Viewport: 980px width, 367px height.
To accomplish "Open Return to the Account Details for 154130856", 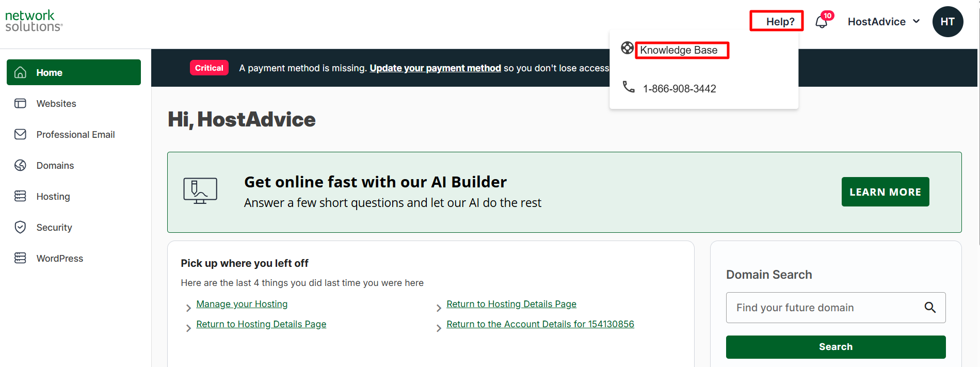I will (x=540, y=324).
